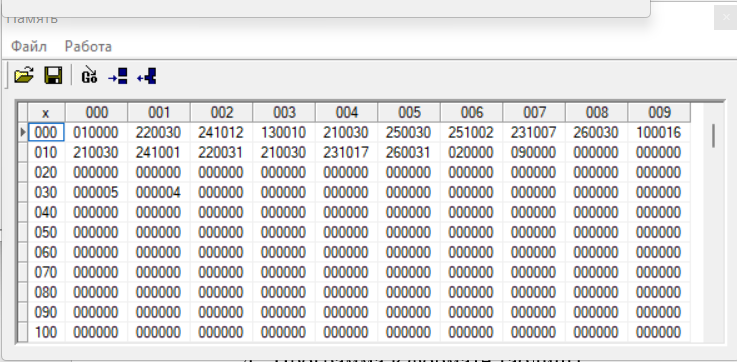
Task: Click the toolbar icon with right-pointing arrow
Action: (x=118, y=75)
